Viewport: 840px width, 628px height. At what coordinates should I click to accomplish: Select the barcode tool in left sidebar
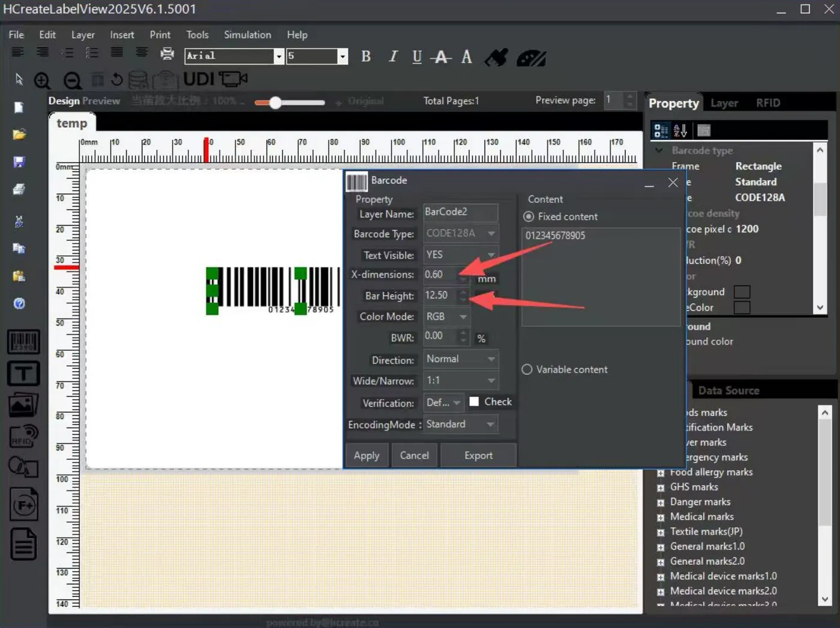[x=23, y=342]
